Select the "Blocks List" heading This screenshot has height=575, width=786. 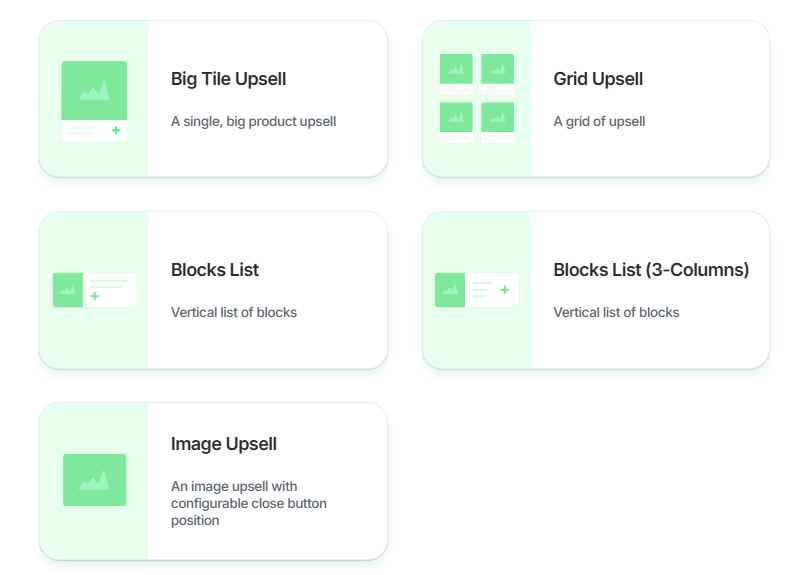coord(215,270)
